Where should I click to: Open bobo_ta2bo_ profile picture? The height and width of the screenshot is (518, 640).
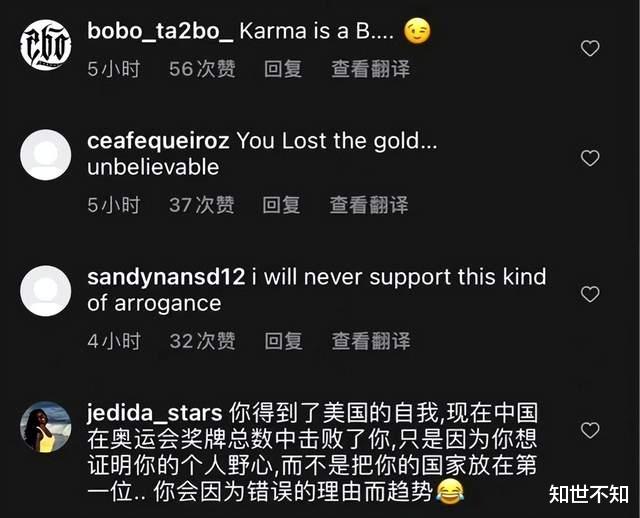46,45
